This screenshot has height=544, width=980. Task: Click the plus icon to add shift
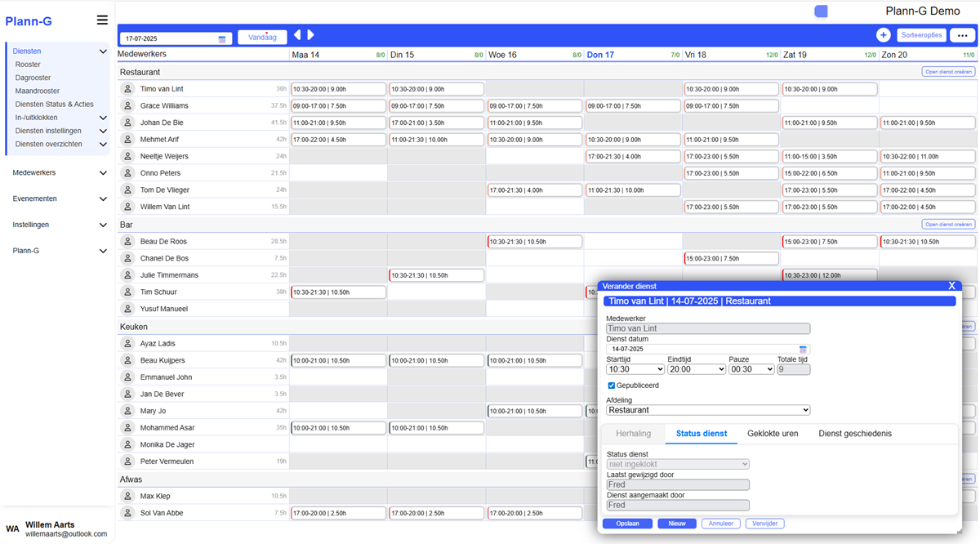tap(884, 35)
